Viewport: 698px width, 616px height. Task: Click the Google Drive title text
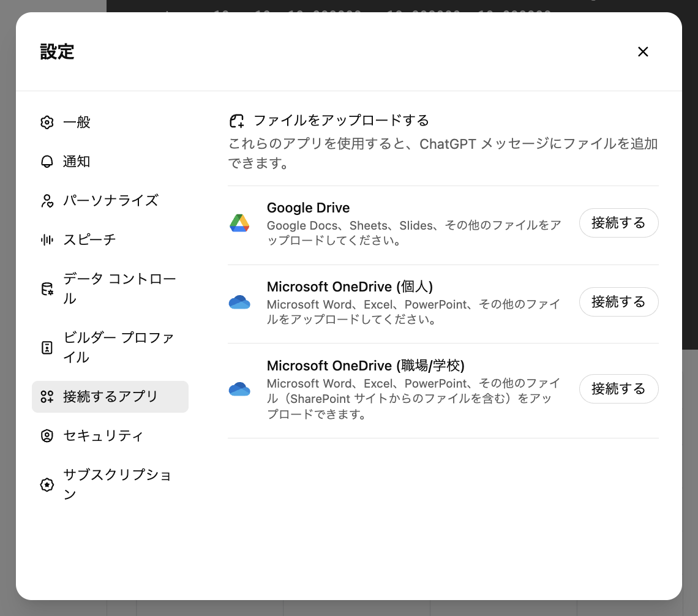(308, 208)
